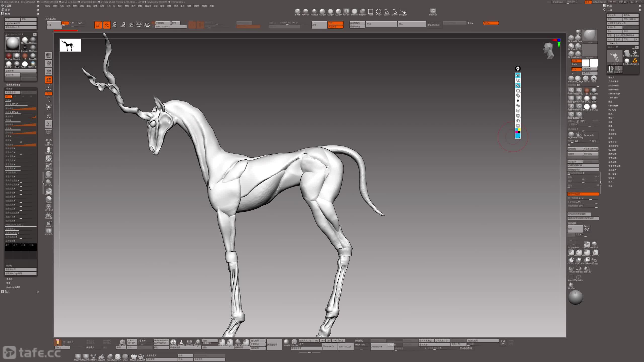
Task: Pick the SimpleBrush tool icon
Action: click(635, 61)
